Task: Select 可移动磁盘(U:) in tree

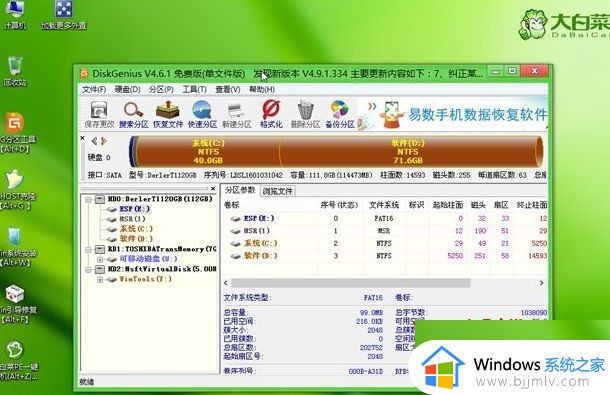Action: (148, 259)
